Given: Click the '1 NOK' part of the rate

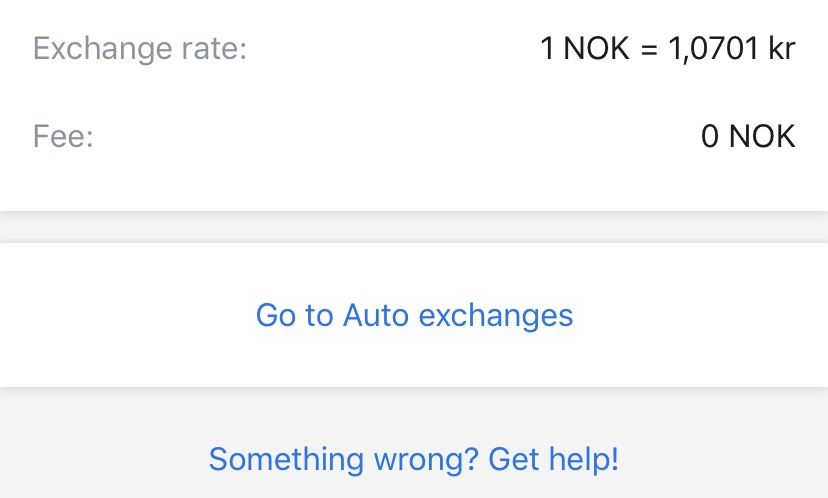Looking at the screenshot, I should [585, 48].
